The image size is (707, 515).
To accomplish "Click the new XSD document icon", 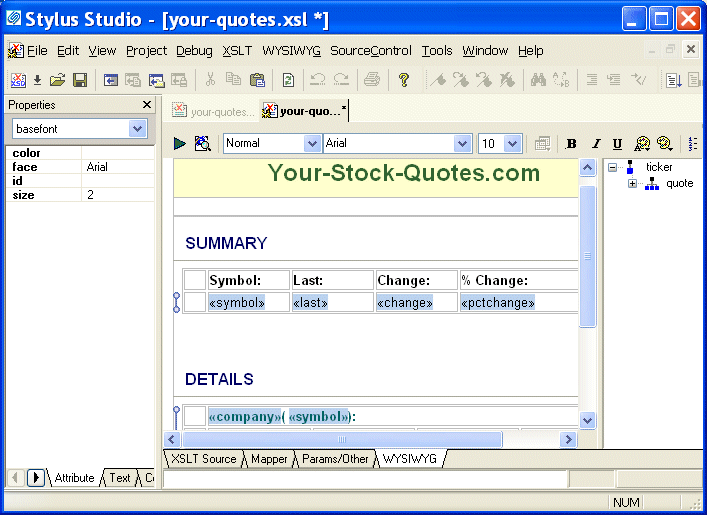I will coord(18,80).
